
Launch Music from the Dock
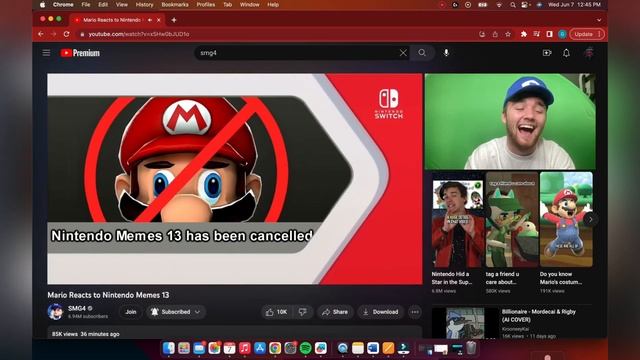244,348
